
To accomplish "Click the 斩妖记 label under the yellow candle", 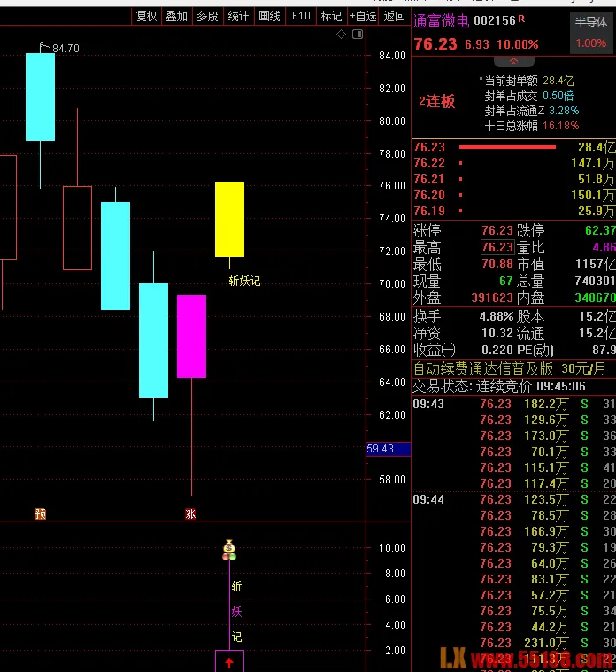I will [244, 282].
